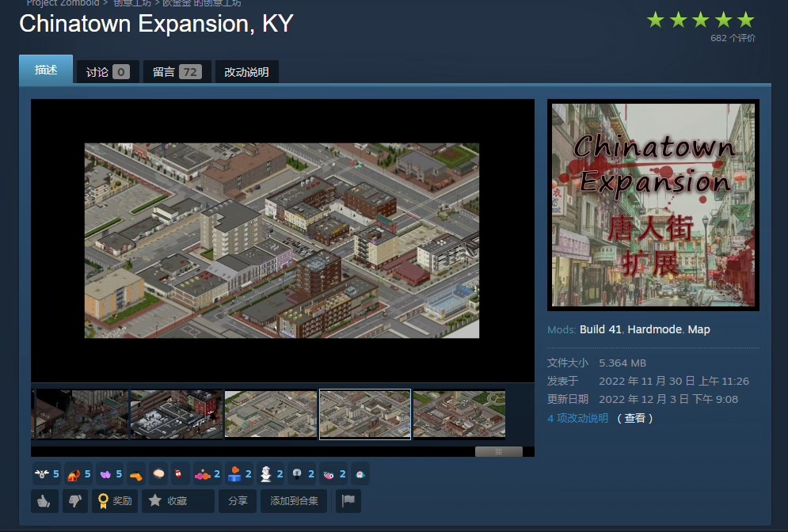Click the 查看 view link

coord(634,418)
